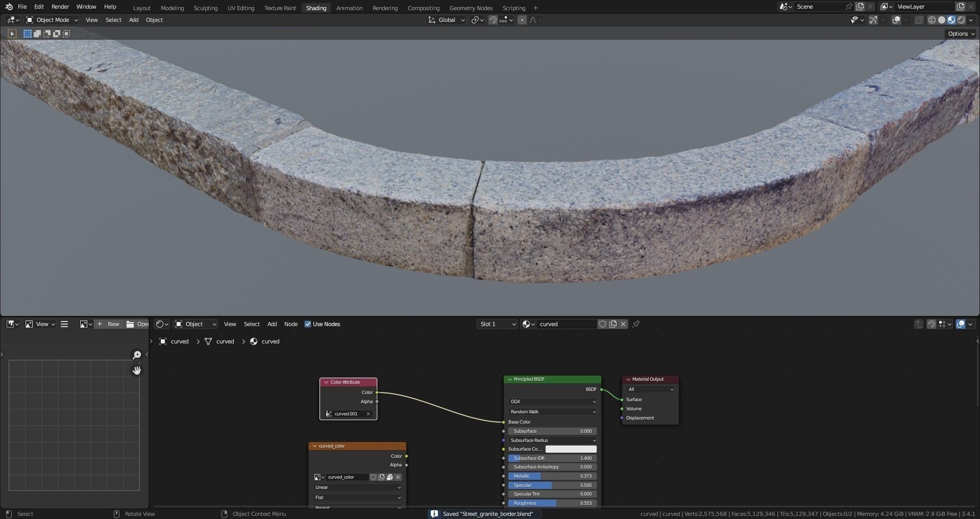Switch to the UV Editing workspace tab
The image size is (980, 519).
(x=241, y=8)
